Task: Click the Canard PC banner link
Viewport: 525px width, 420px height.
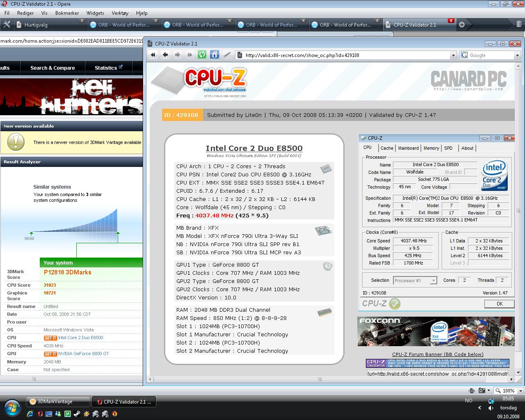Action: click(468, 81)
